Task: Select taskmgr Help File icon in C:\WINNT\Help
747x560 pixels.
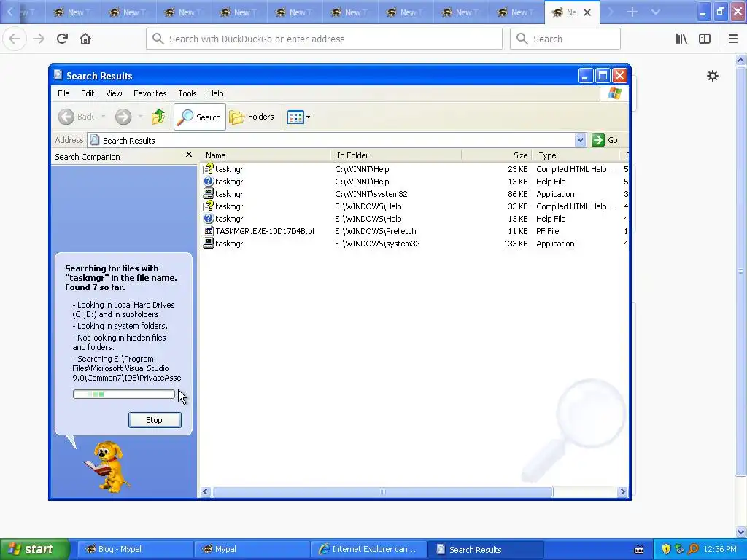Action: click(208, 181)
